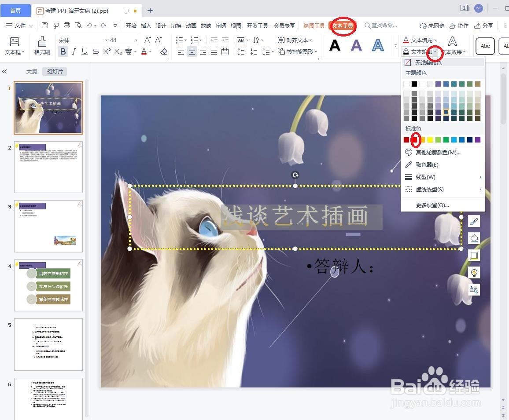Click the 协作 collaborate button
509x420 pixels.
pos(459,26)
